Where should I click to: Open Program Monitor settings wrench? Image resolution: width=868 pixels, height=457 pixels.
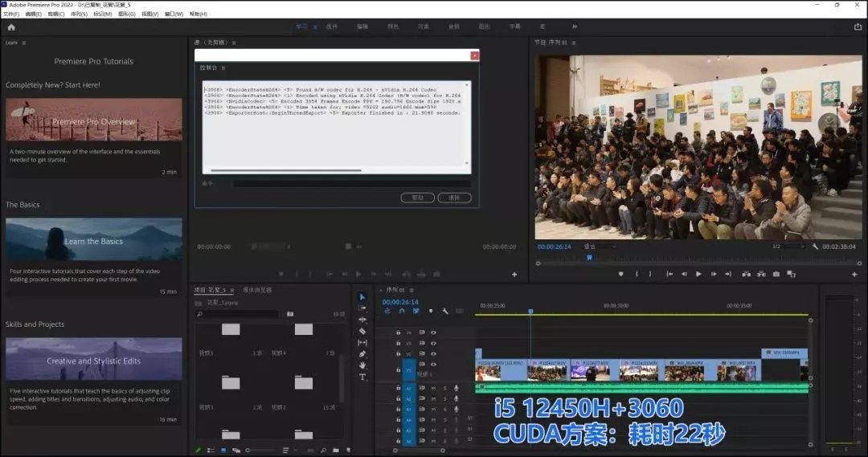click(815, 247)
